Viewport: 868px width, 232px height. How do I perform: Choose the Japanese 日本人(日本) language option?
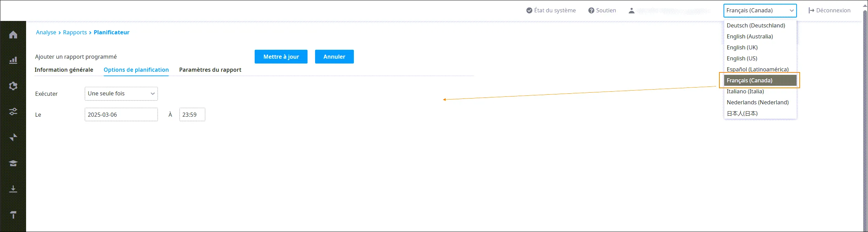click(760, 113)
